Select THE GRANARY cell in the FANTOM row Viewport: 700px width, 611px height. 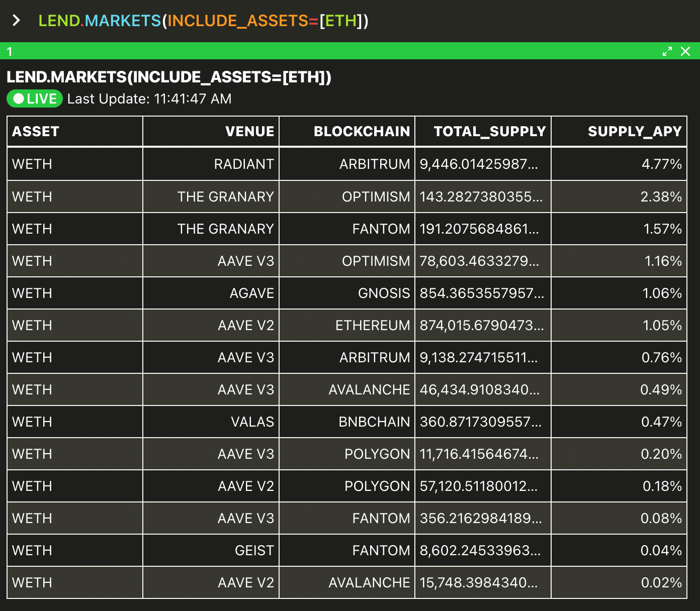(x=211, y=229)
